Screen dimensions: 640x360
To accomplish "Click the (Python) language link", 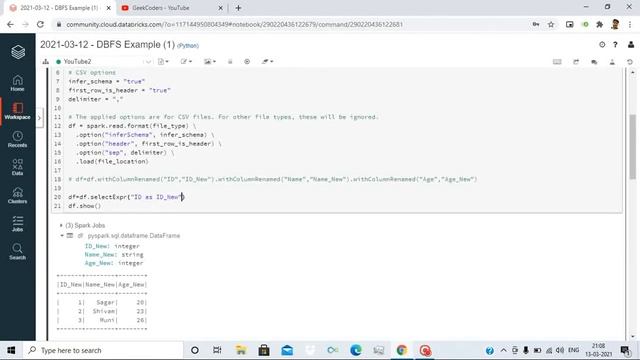I will [x=188, y=46].
